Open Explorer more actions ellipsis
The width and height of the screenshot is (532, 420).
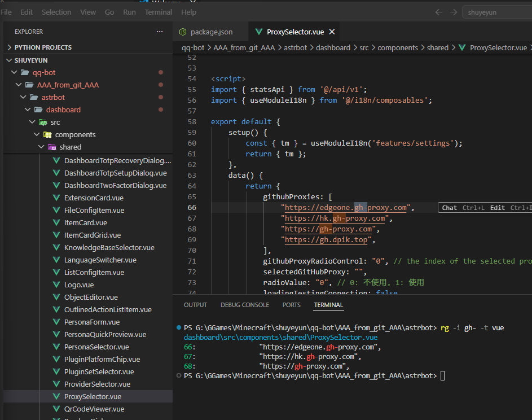[160, 32]
